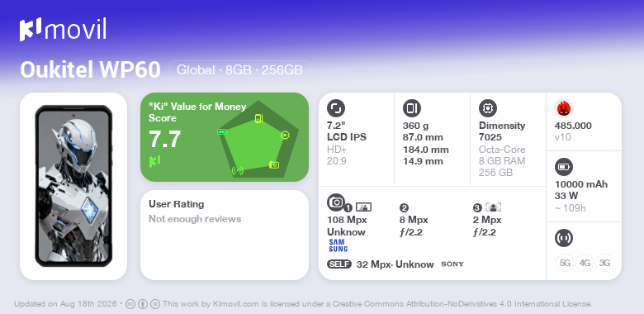
Task: Click the 5G network badge
Action: tap(565, 263)
